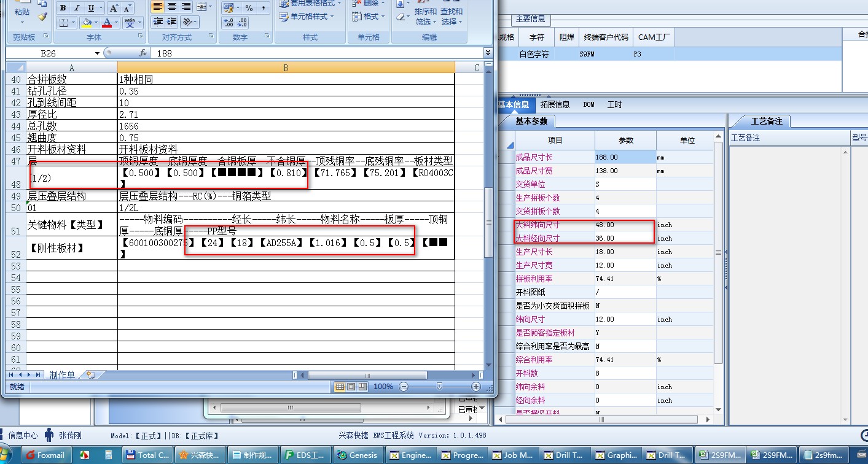Switch to Page Break Preview view
This screenshot has width=868, height=464.
[362, 387]
